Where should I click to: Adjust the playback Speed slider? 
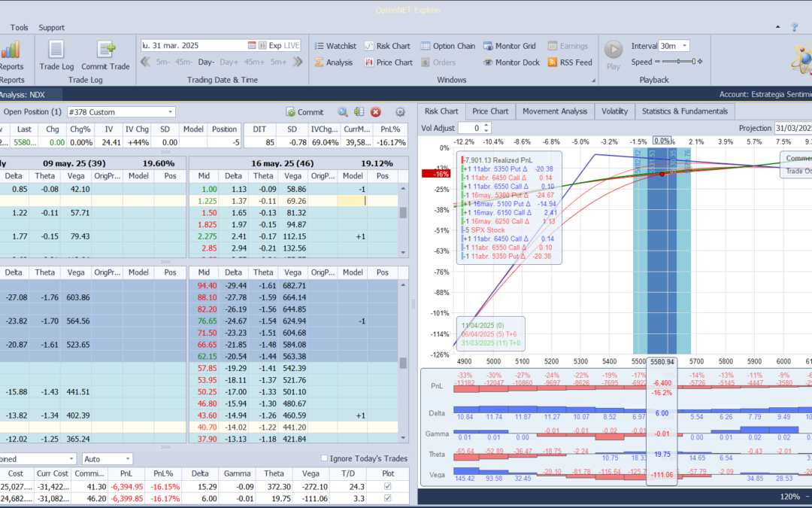coord(679,62)
